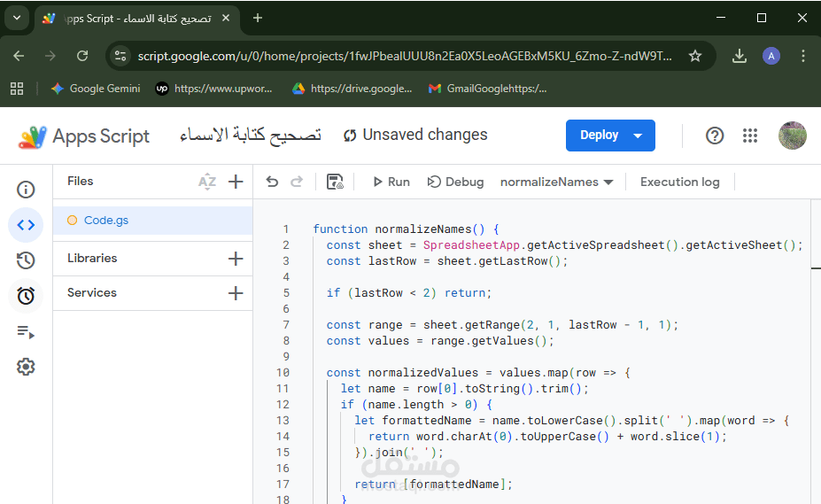Viewport: 821px width, 504px height.
Task: Open the Google account profile picture
Action: [792, 136]
